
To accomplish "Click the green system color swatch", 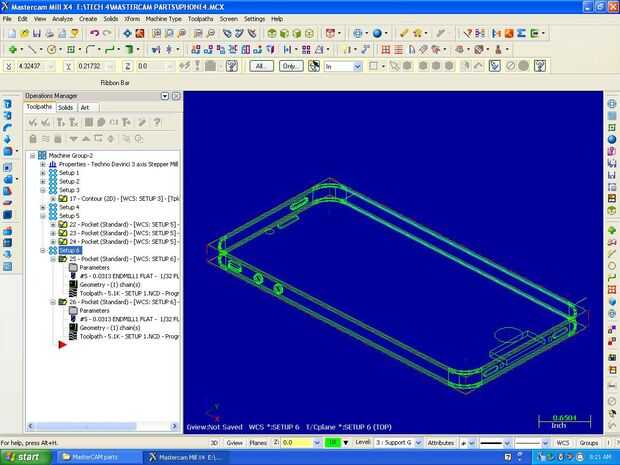I will tap(332, 443).
